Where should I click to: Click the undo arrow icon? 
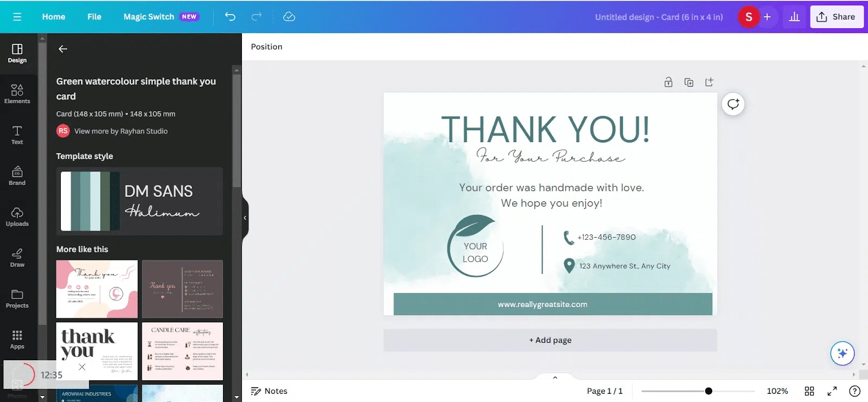point(230,17)
